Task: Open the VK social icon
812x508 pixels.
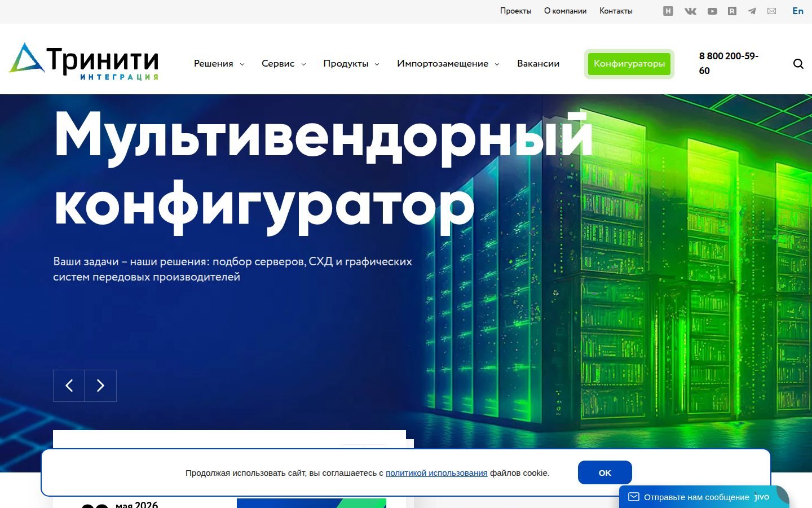Action: [690, 11]
